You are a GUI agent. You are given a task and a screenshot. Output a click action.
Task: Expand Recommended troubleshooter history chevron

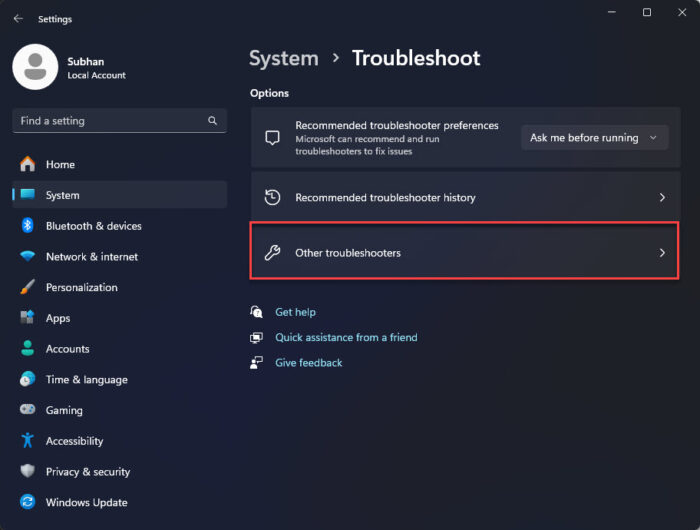662,197
